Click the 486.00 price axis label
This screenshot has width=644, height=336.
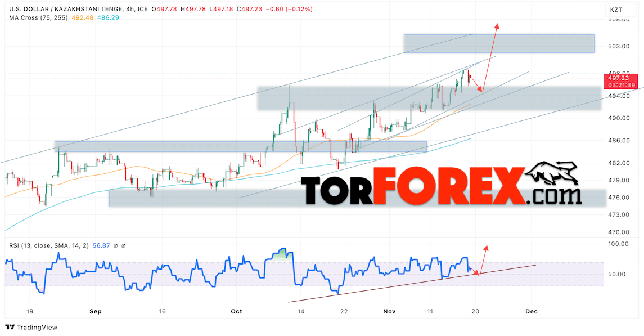point(619,141)
